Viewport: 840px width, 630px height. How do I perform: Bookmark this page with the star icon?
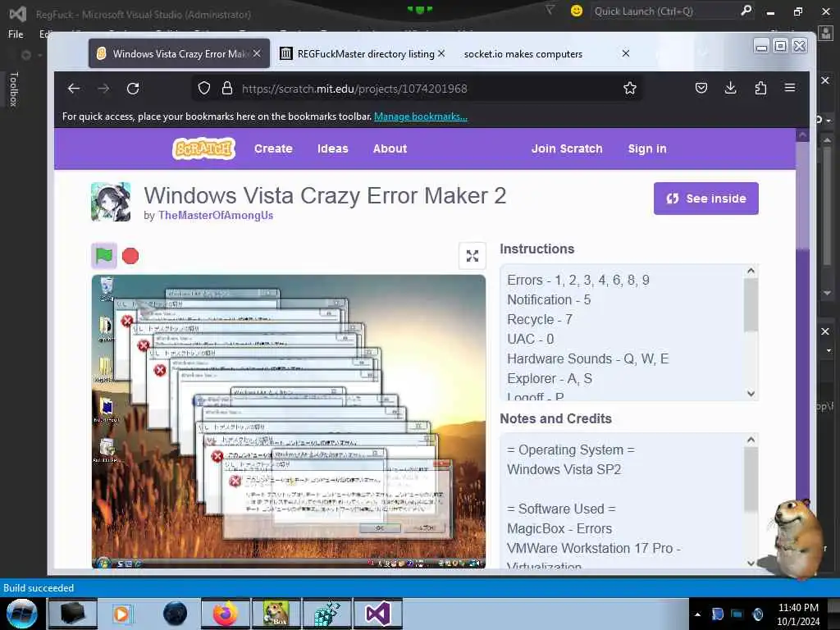click(x=629, y=89)
